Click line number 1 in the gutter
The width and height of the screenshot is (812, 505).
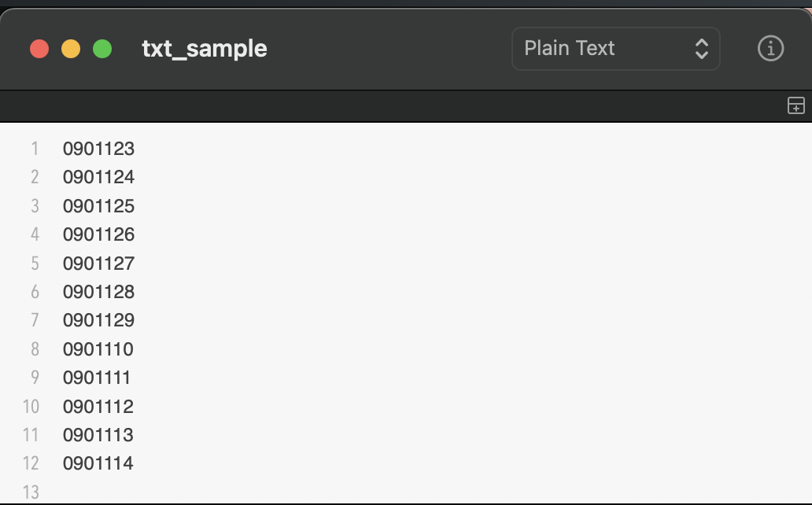[x=35, y=149]
